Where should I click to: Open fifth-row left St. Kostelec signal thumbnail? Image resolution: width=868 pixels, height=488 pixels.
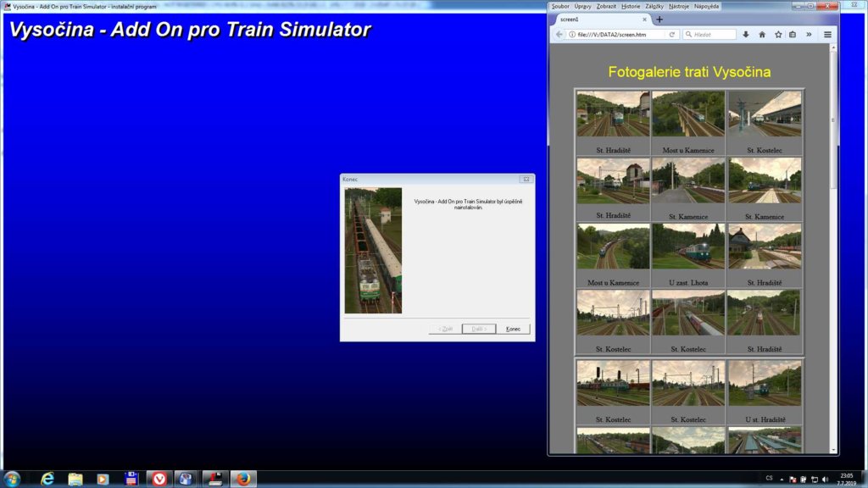(x=613, y=384)
